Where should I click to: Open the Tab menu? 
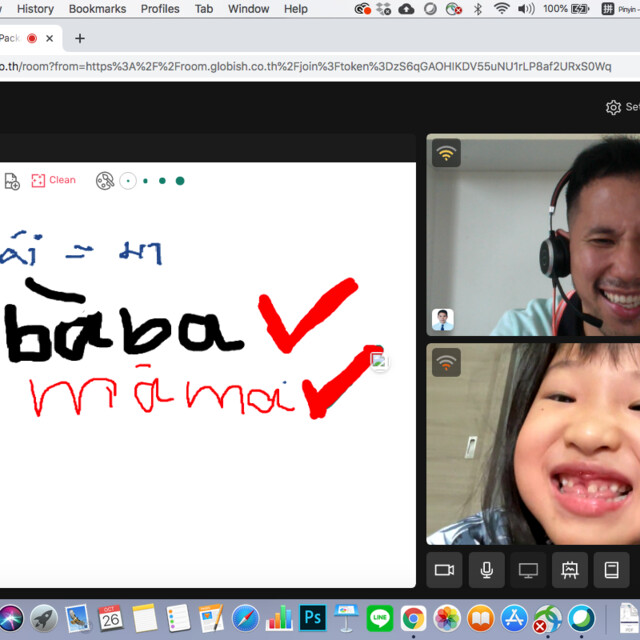(204, 9)
